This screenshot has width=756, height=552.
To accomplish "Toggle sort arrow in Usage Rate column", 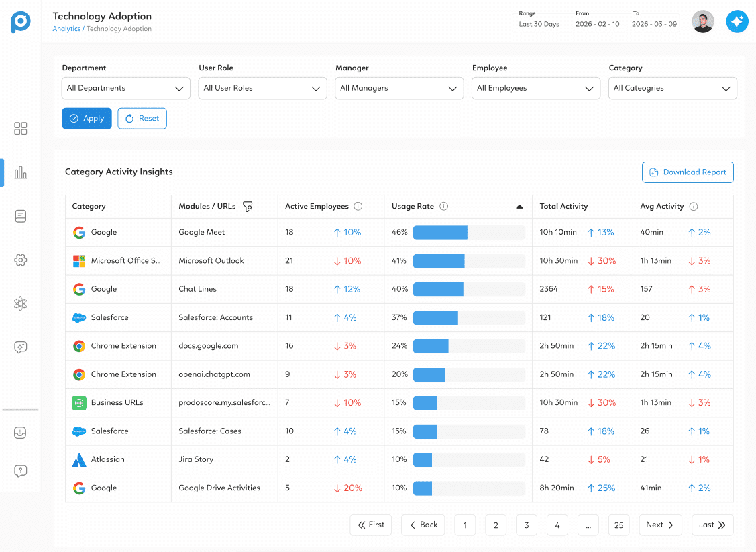I will pyautogui.click(x=519, y=207).
